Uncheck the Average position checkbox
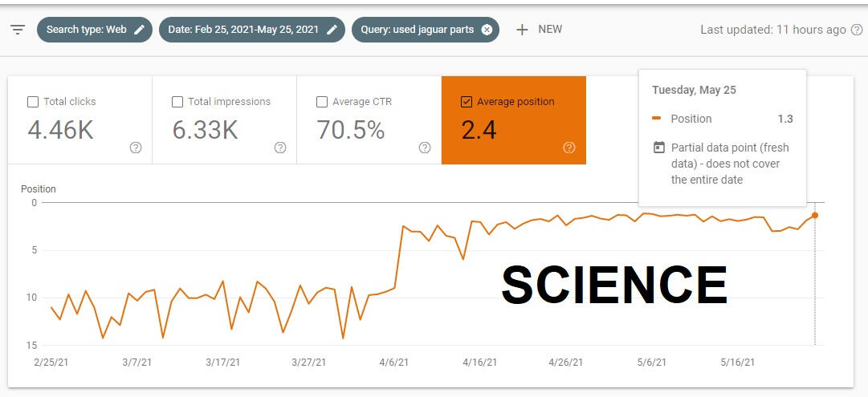The height and width of the screenshot is (397, 868). tap(467, 102)
